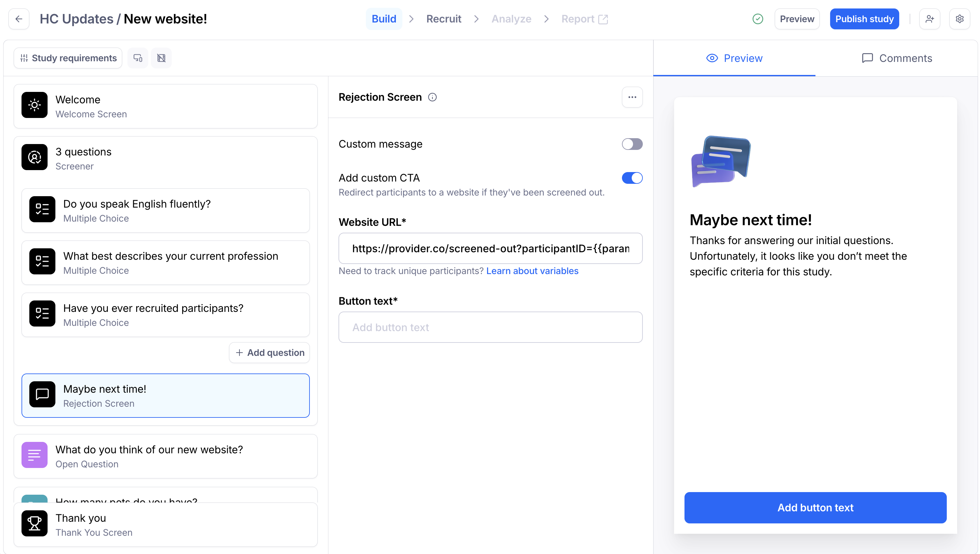Click the Website URL input field
980x554 pixels.
click(490, 248)
